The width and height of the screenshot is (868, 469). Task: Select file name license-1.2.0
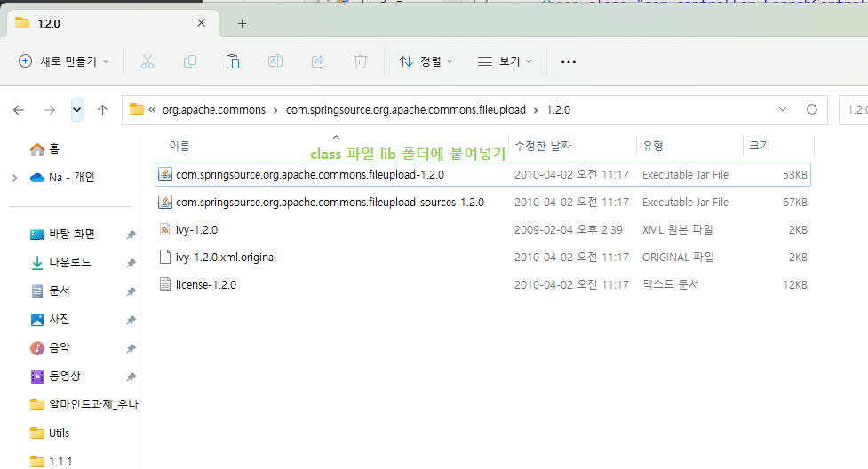206,284
